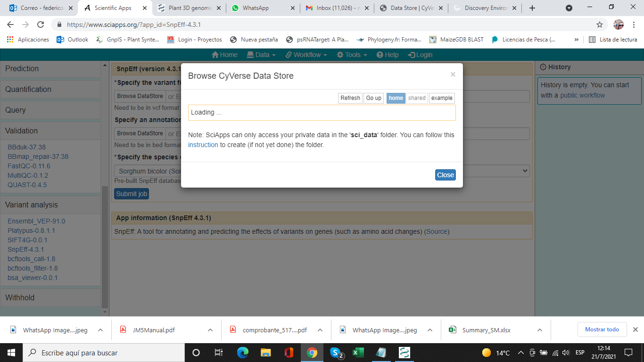Bookmark this page with the star icon
This screenshot has width=644, height=362.
(599, 25)
